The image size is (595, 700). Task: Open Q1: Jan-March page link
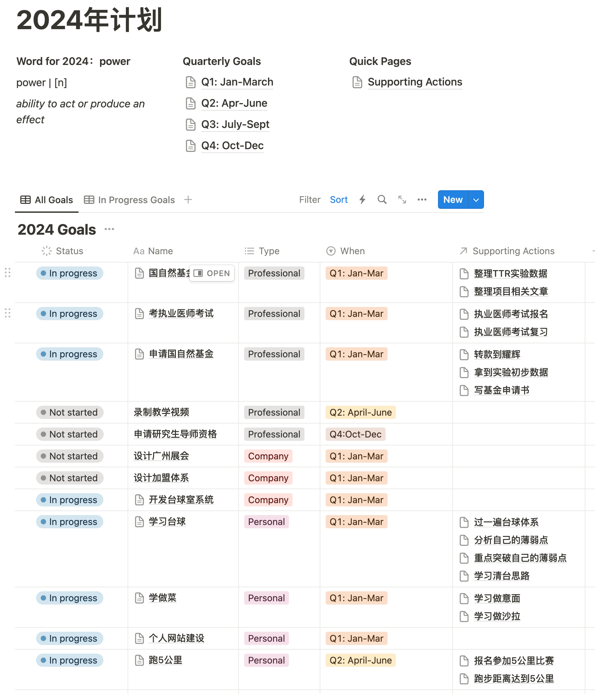[237, 82]
